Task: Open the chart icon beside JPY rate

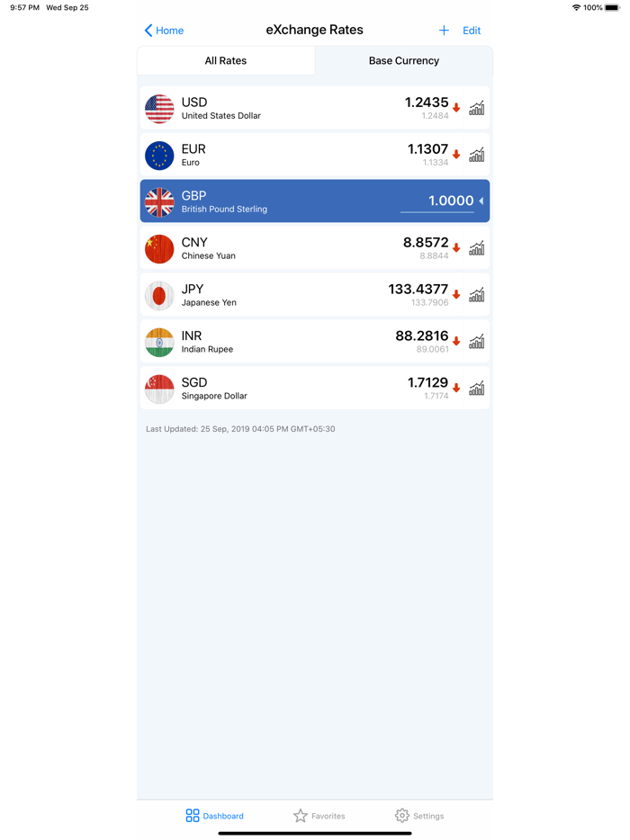Action: pos(476,295)
